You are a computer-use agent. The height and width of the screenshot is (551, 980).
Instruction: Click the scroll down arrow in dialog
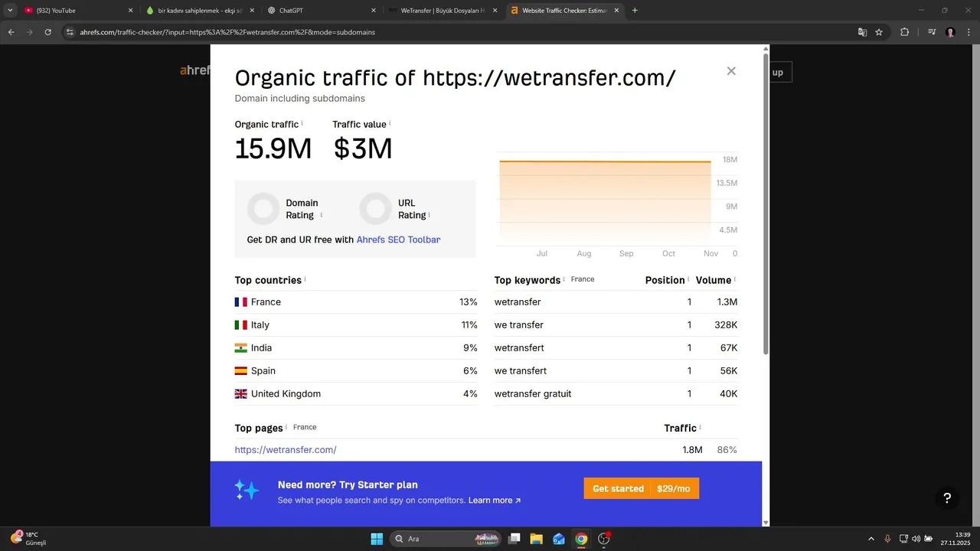pyautogui.click(x=766, y=523)
